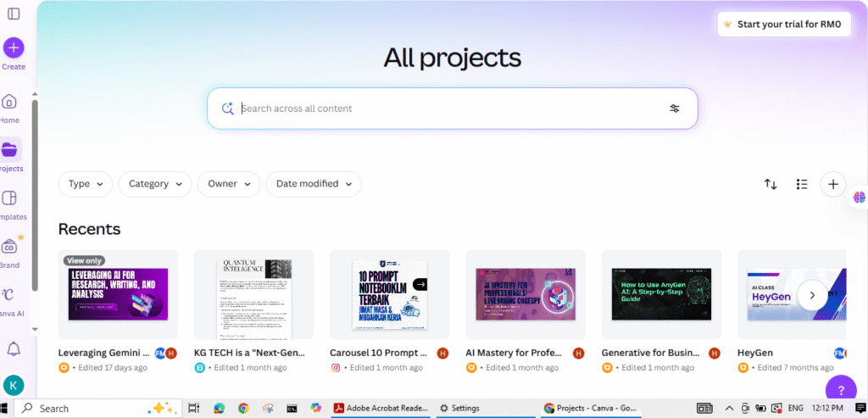The height and width of the screenshot is (418, 868).
Task: Open the Date modified filter dropdown
Action: point(314,184)
